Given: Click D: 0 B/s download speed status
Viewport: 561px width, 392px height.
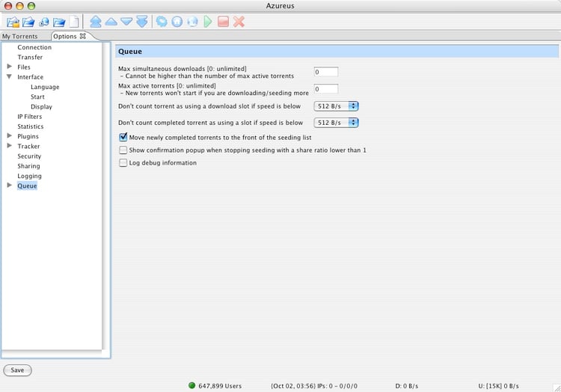Looking at the screenshot, I should [x=406, y=385].
